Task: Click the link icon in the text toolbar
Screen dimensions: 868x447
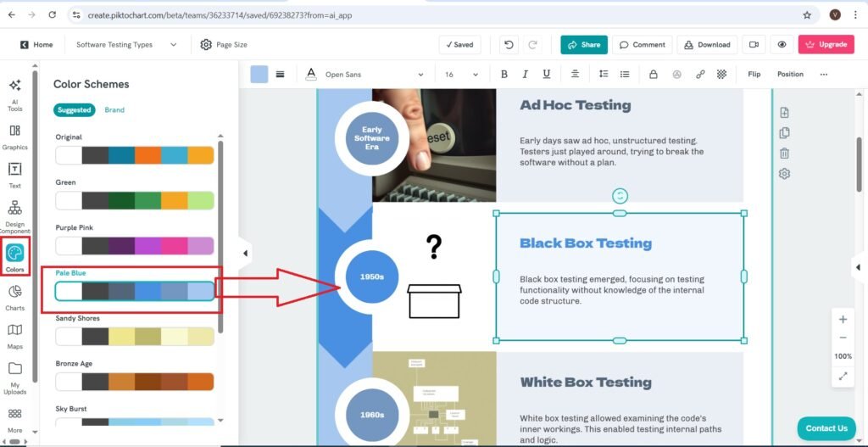Action: click(700, 75)
